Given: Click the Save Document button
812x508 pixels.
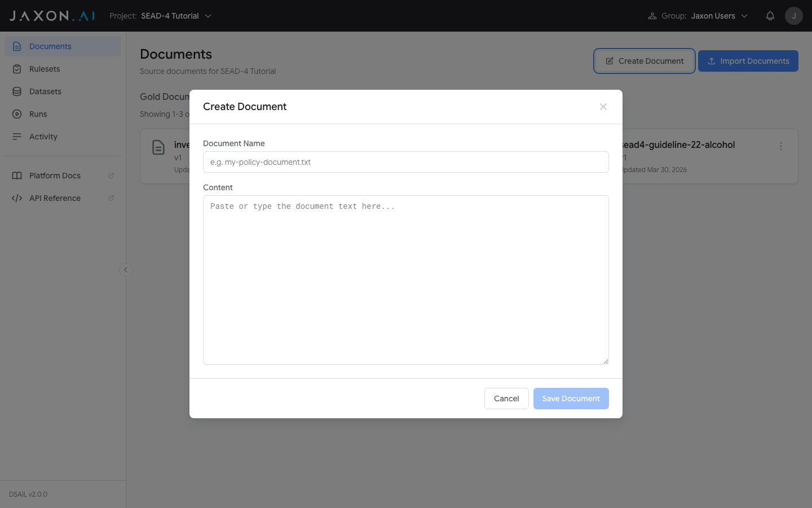Looking at the screenshot, I should pos(571,398).
